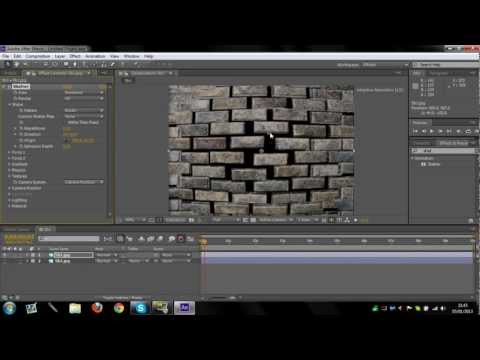The width and height of the screenshot is (480, 360).
Task: Open the composition mini-flowchart in timeline
Action: pos(108,239)
